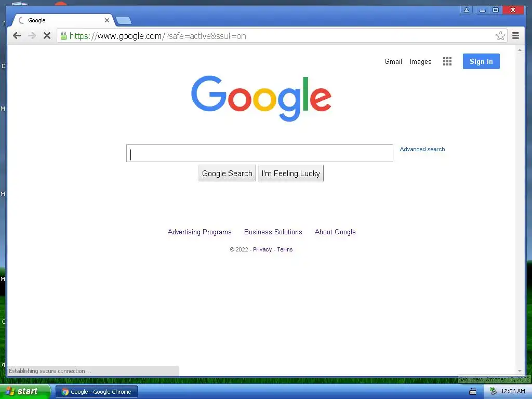
Task: Select Google Chrome taskbar button
Action: pyautogui.click(x=97, y=392)
